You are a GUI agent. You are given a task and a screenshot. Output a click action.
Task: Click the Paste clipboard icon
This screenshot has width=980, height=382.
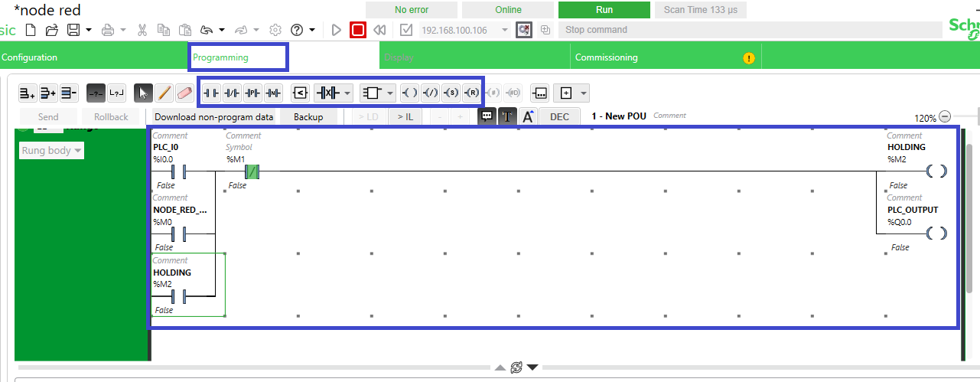coord(185,30)
